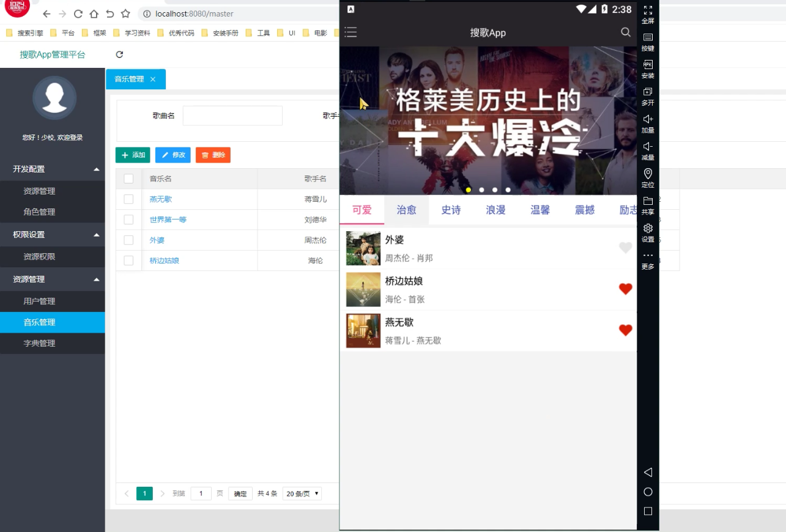Open 优秀代码 bookmark folder

click(x=177, y=33)
